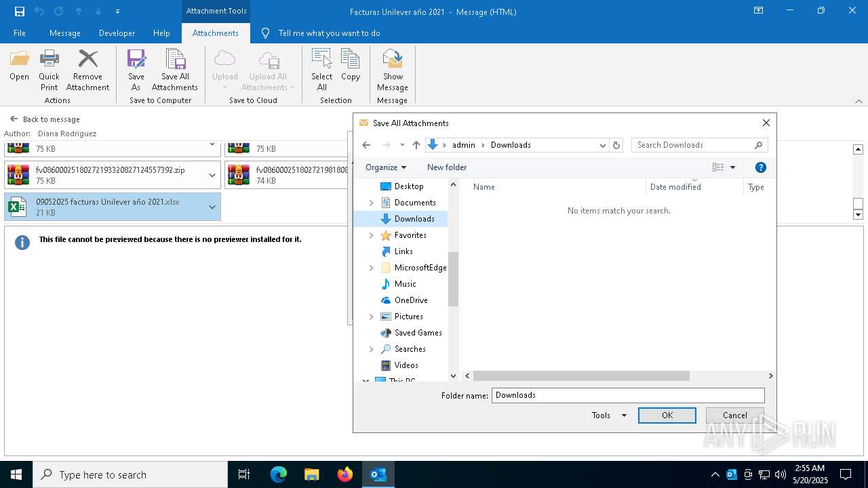Select the zip attachment ending 4557392.zip
The width and height of the screenshot is (868, 488).
pyautogui.click(x=113, y=175)
